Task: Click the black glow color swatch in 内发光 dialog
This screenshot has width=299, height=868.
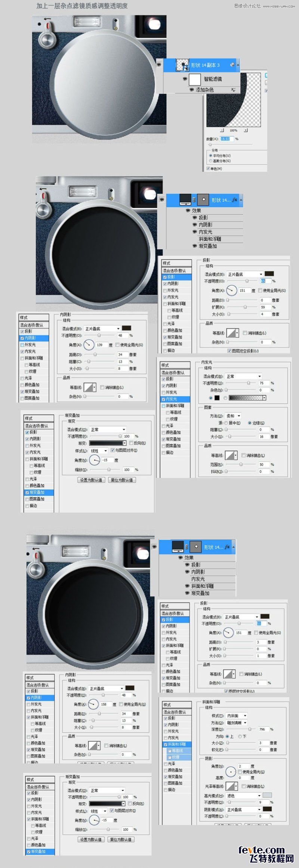Action: [217, 398]
